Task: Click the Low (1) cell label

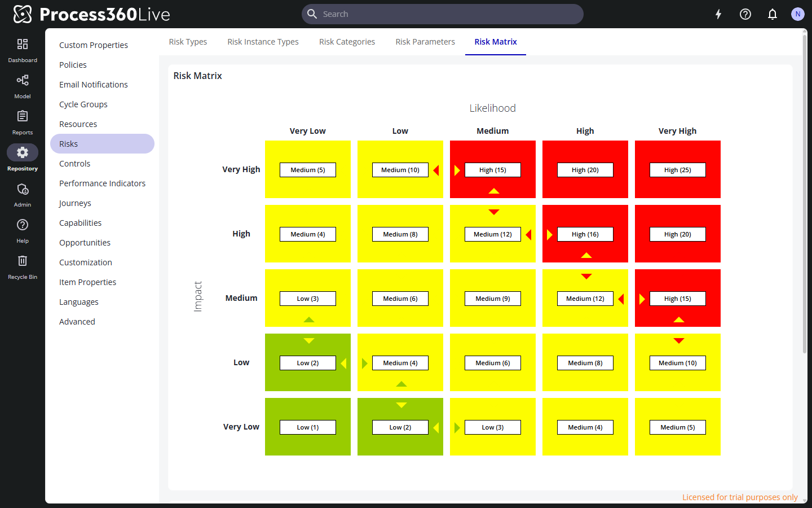Action: coord(308,427)
